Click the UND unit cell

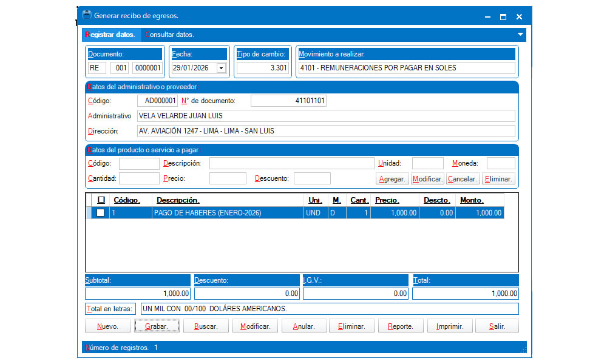[x=316, y=213]
